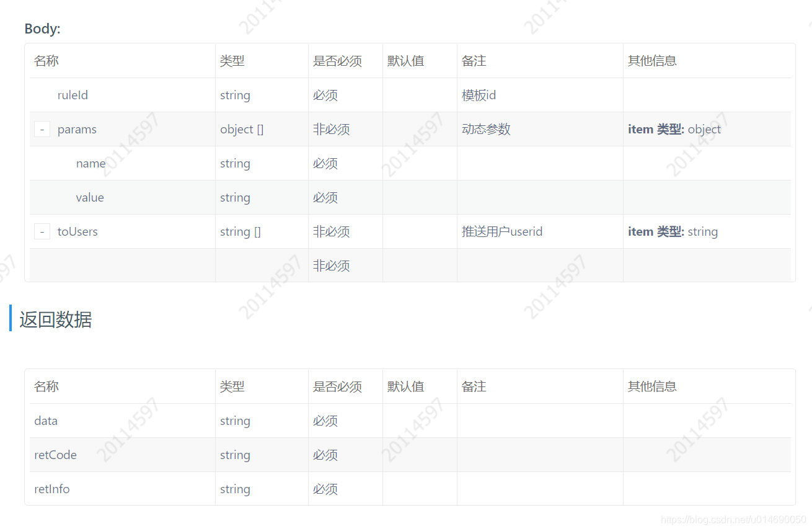Click the 类型 header in response table
Screen dimensions: 812x531
coord(232,386)
